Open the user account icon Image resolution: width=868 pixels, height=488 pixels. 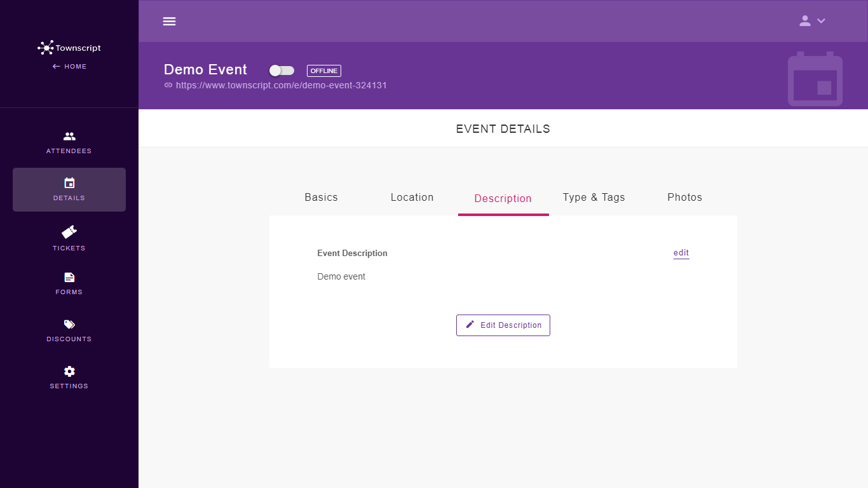[x=805, y=21]
